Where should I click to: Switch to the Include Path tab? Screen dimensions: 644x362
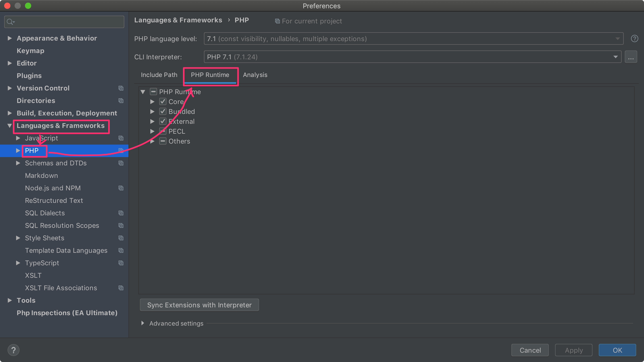(159, 75)
